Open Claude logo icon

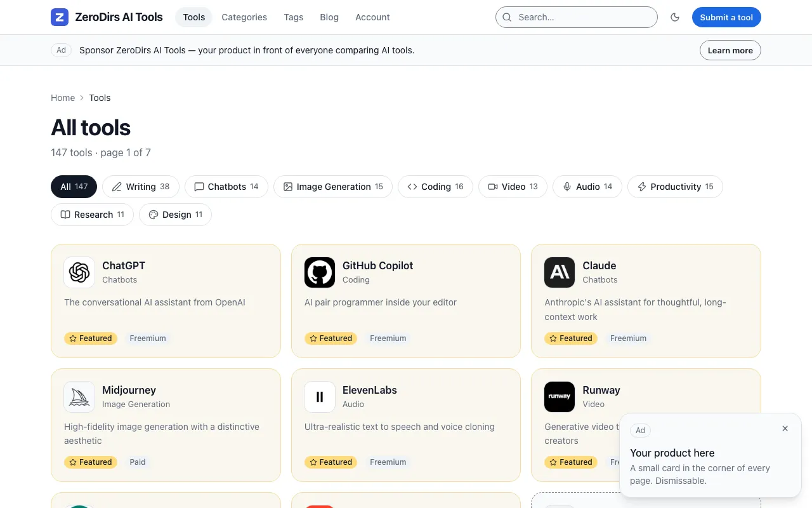pos(560,272)
